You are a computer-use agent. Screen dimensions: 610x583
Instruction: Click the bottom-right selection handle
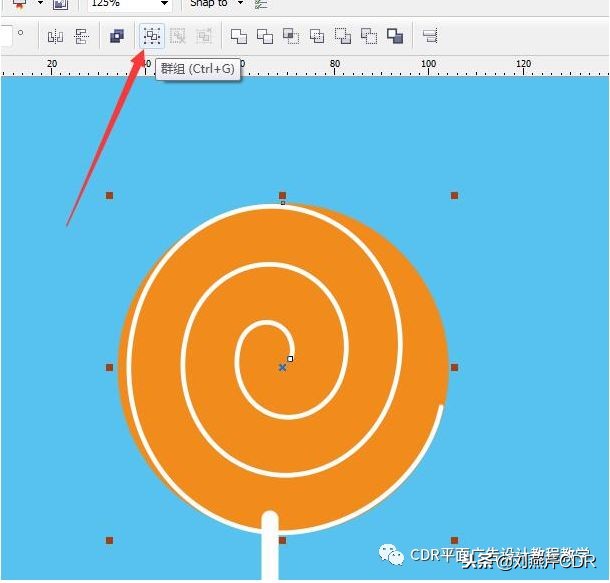454,540
